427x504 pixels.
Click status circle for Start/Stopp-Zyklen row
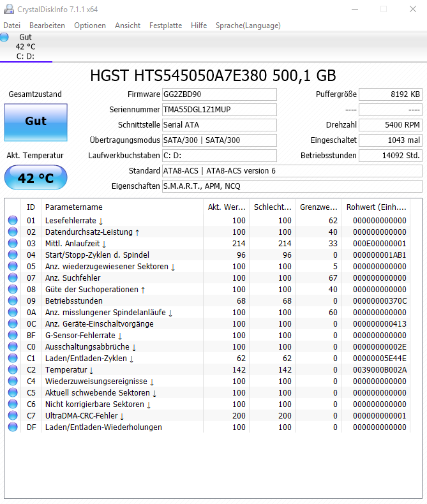(x=13, y=255)
